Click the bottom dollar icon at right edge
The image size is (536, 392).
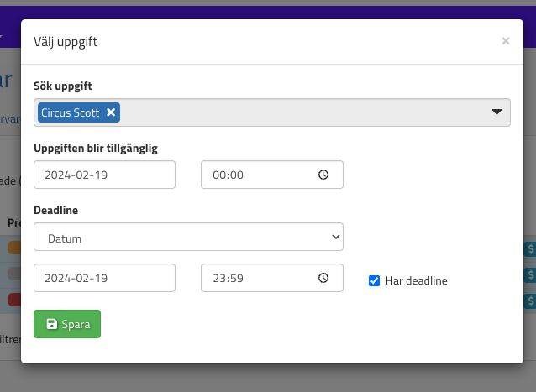(x=530, y=300)
